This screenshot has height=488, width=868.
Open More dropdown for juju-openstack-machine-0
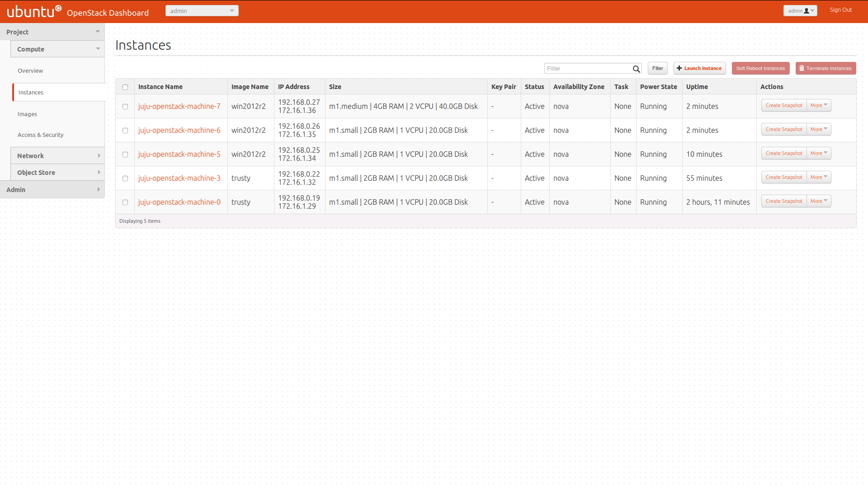click(819, 201)
